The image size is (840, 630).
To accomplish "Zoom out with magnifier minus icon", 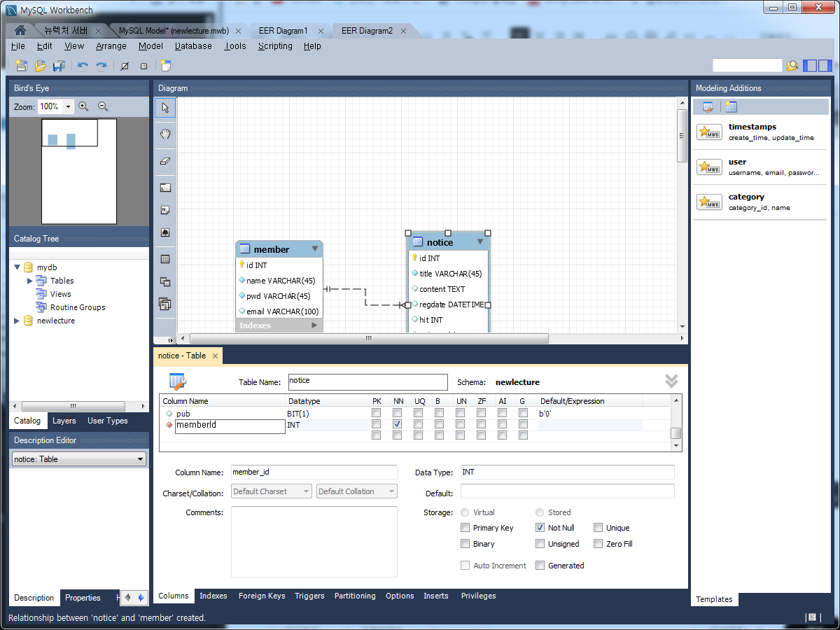I will [x=103, y=106].
